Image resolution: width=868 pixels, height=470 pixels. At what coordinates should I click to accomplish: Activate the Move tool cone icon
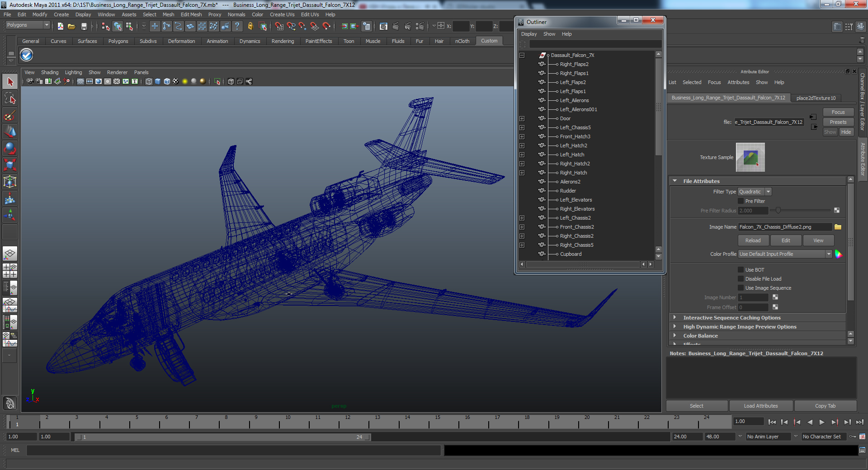pos(10,132)
